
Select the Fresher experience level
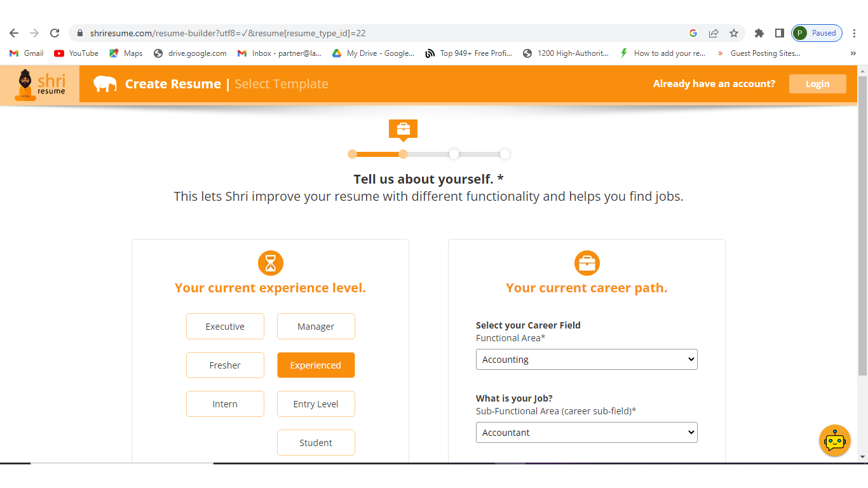coord(225,365)
